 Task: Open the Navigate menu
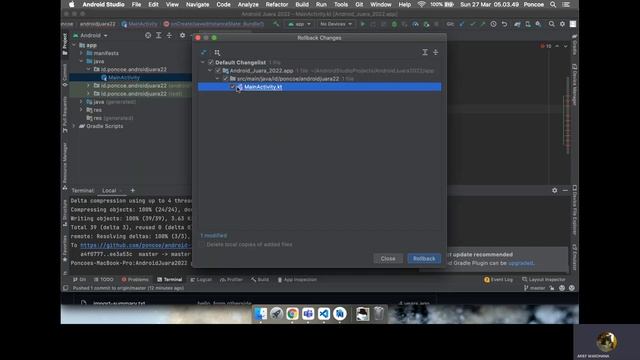tap(198, 4)
